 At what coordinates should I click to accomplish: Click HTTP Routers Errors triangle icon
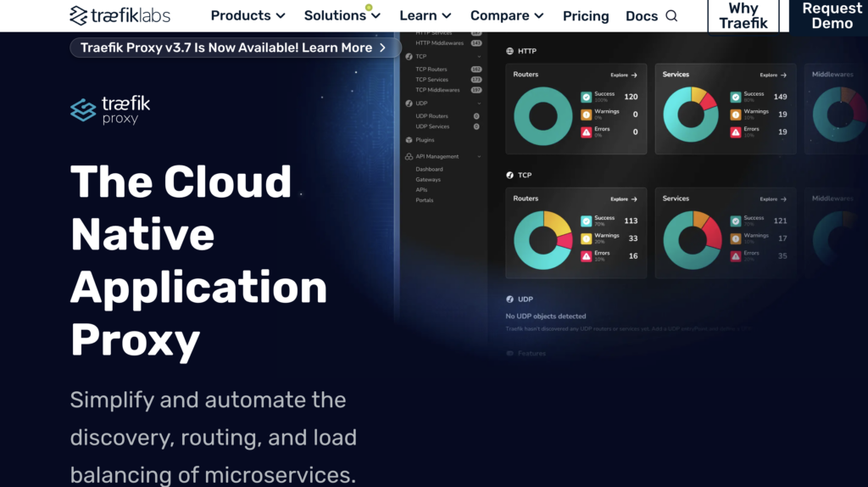point(587,132)
